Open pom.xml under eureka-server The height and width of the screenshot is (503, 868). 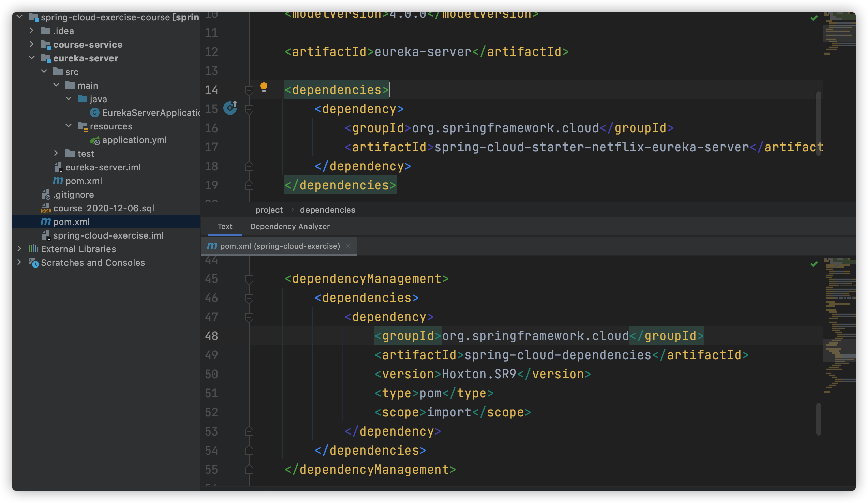(84, 181)
